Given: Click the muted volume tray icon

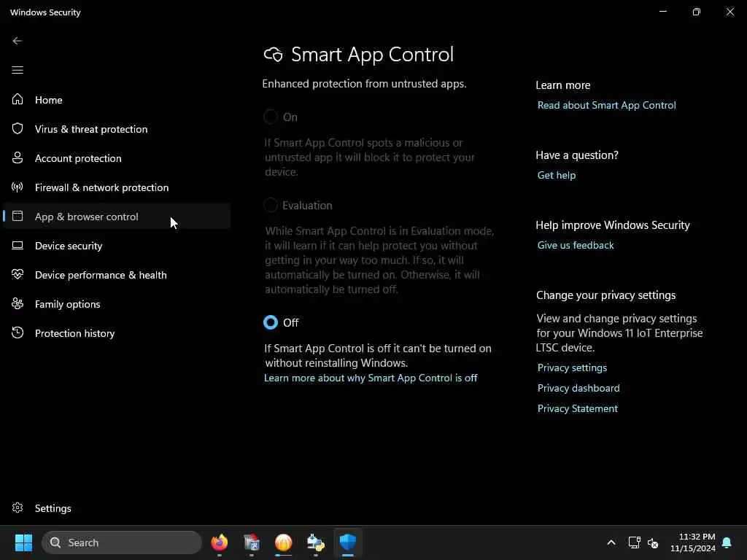Looking at the screenshot, I should tap(653, 542).
